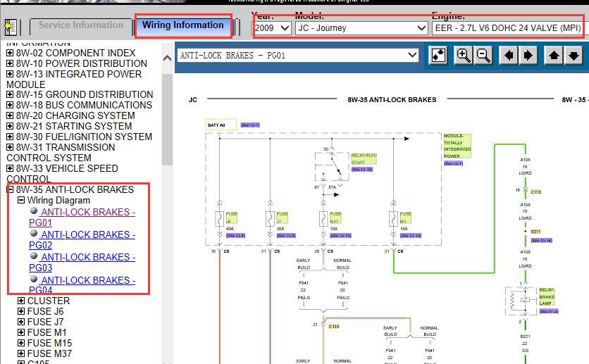Viewport: 589px width, 364px height.
Task: Collapse the 8W-35 ANTI-LOCK BRAKES node
Action: [11, 189]
